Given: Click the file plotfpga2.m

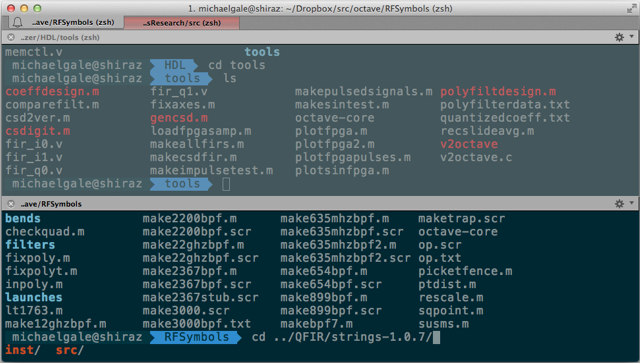Looking at the screenshot, I should (x=335, y=144).
